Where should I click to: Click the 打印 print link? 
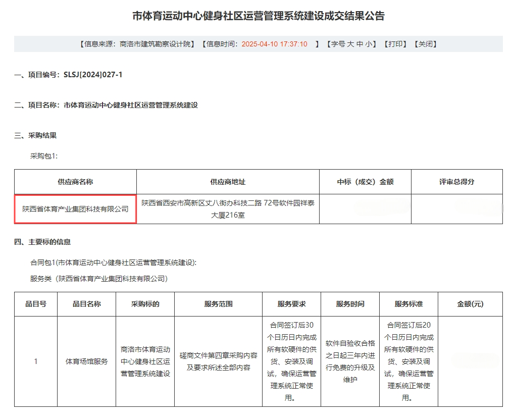[x=395, y=44]
